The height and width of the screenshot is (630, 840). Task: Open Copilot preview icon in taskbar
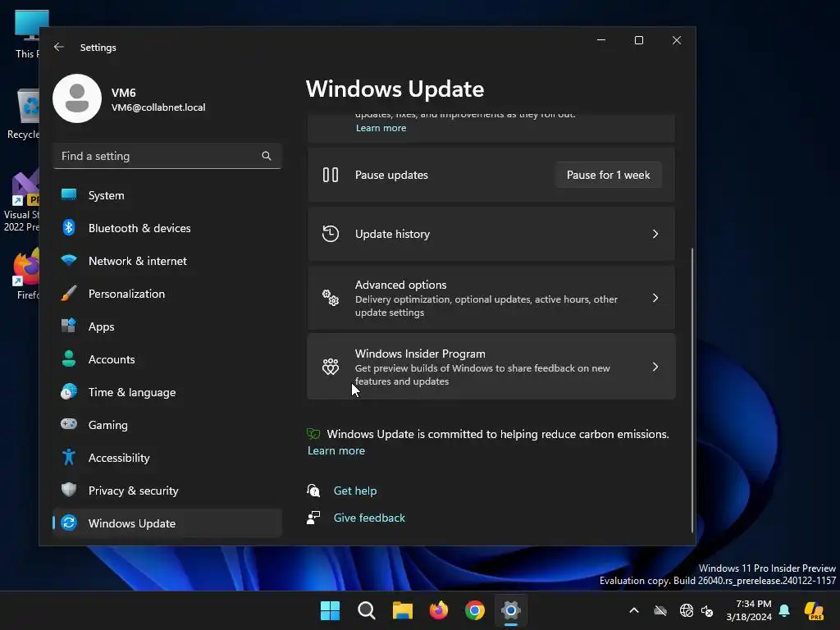(814, 610)
